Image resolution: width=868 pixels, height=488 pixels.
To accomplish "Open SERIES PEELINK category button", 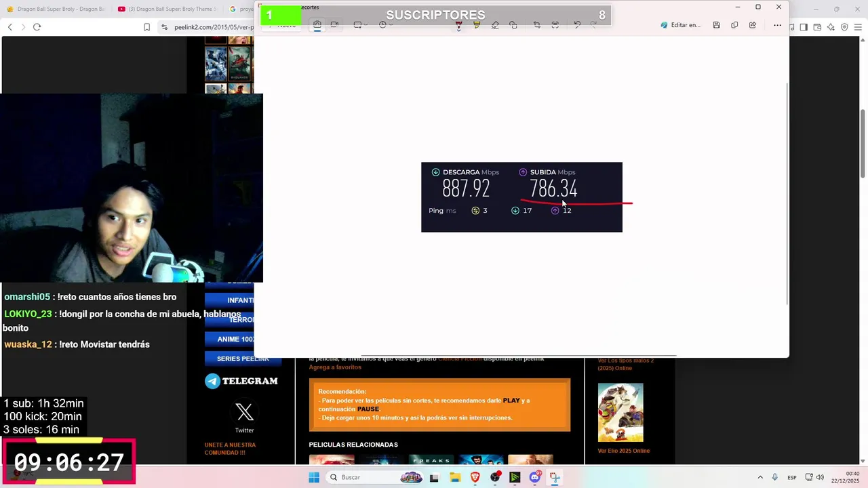I will click(x=243, y=359).
